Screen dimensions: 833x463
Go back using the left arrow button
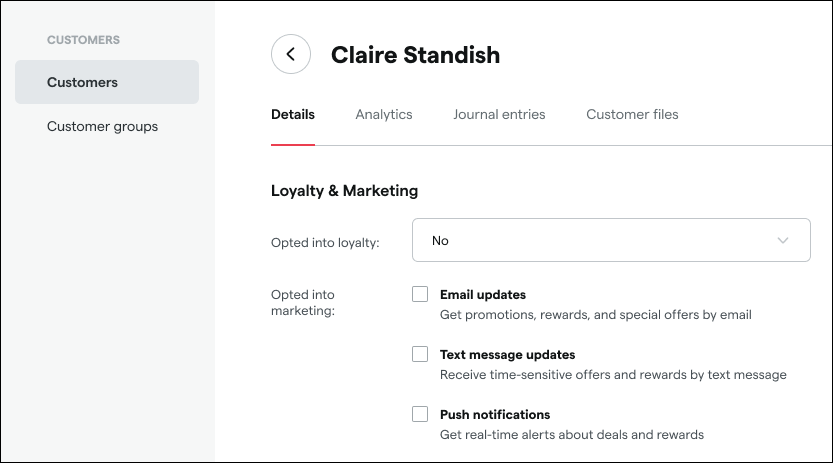(x=290, y=54)
